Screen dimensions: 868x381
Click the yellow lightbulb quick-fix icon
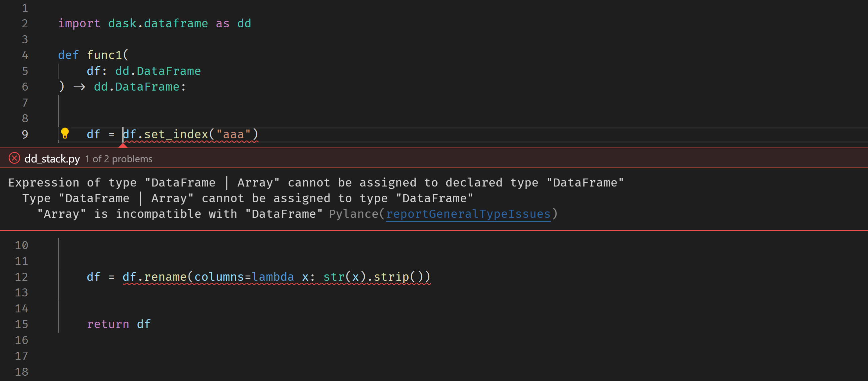pos(65,134)
